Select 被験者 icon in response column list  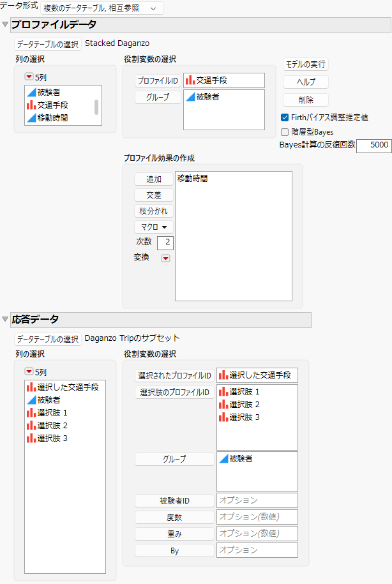coord(31,400)
